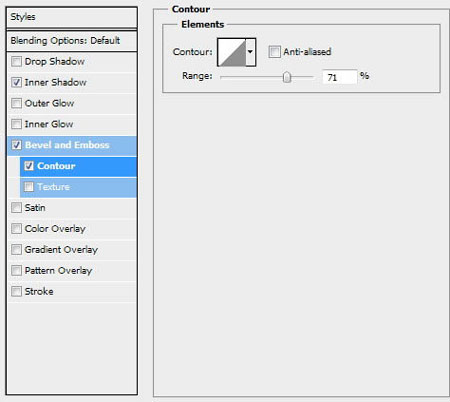Open the contour picker dropdown arrow
Viewport: 450px width, 402px height.
[251, 52]
